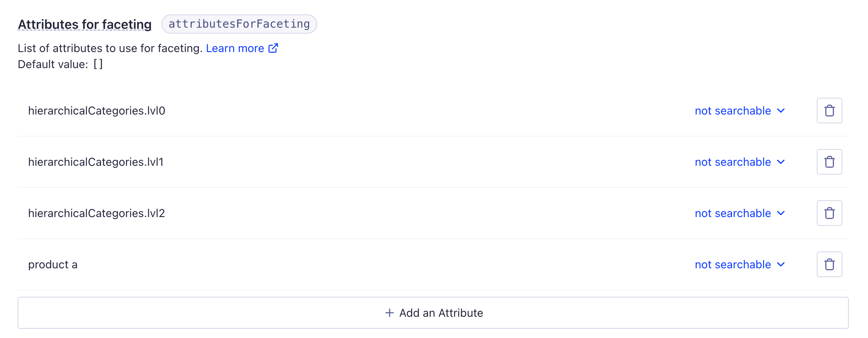Select the hierarchicalCategories.lvl0 attribute name
The image size is (868, 338).
coord(97,111)
